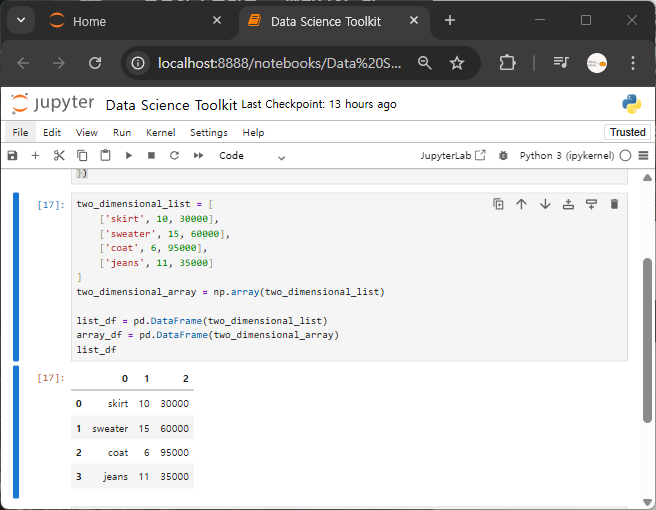
Task: Open the media controls icon
Action: (x=561, y=63)
